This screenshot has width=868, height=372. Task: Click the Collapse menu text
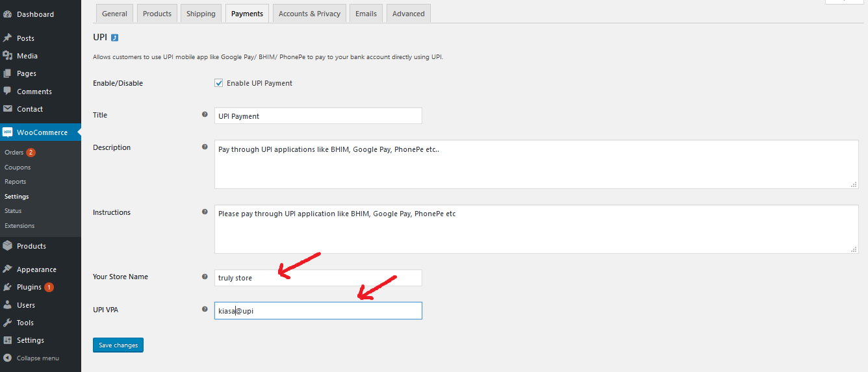coord(38,358)
